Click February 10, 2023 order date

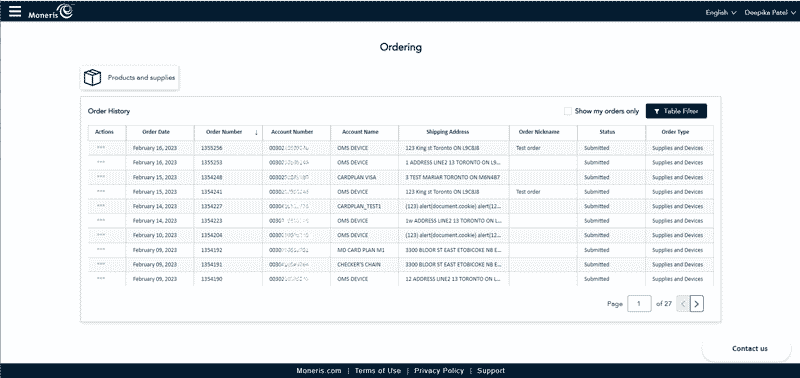point(155,235)
